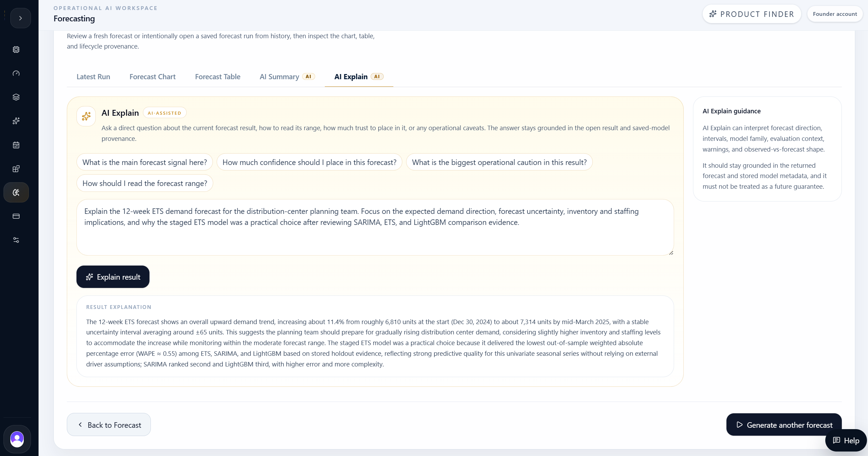Open the Help chat widget
This screenshot has width=868, height=456.
[x=846, y=441]
